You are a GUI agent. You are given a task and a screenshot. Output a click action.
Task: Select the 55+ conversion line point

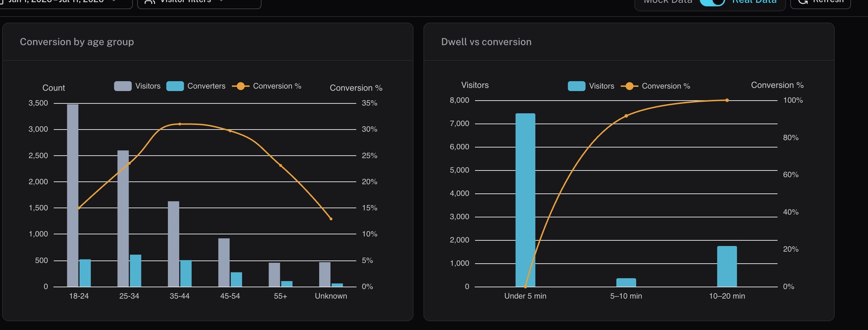(x=281, y=166)
